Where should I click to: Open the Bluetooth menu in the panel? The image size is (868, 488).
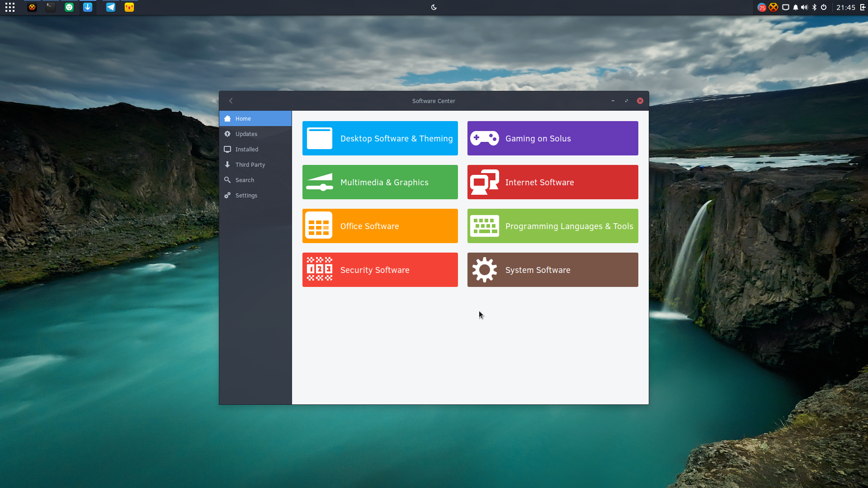[815, 7]
